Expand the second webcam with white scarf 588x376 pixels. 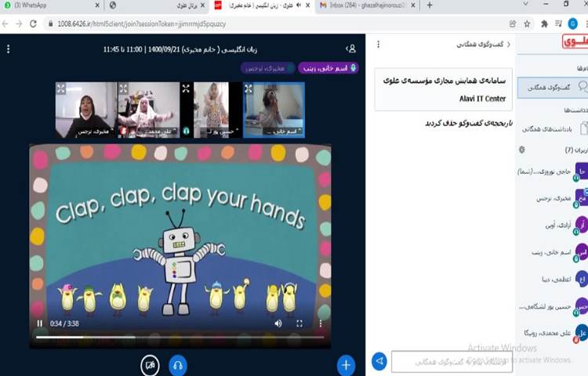[123, 89]
